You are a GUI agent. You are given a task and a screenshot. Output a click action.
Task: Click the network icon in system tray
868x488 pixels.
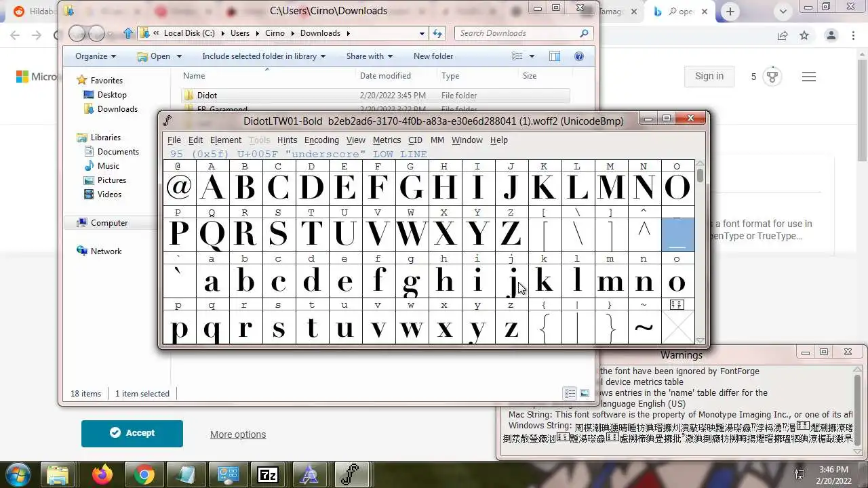tap(800, 474)
